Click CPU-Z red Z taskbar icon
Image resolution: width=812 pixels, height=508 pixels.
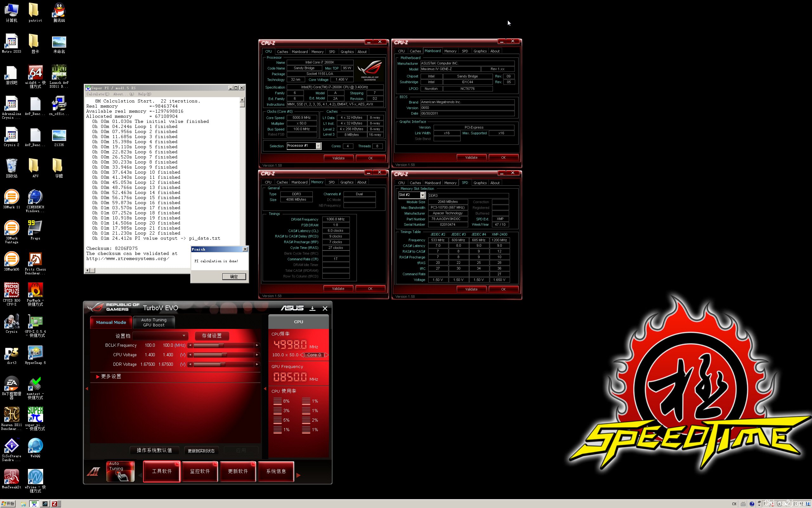coord(54,504)
